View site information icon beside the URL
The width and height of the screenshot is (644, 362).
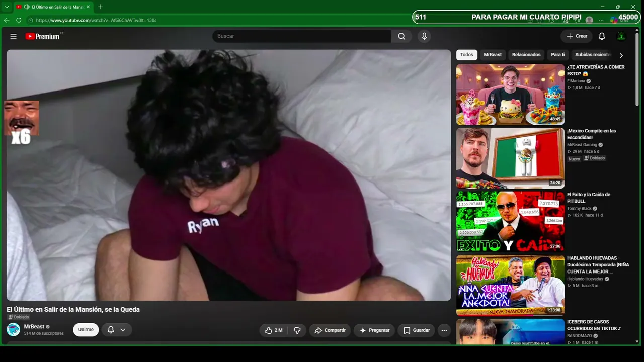coord(31,20)
